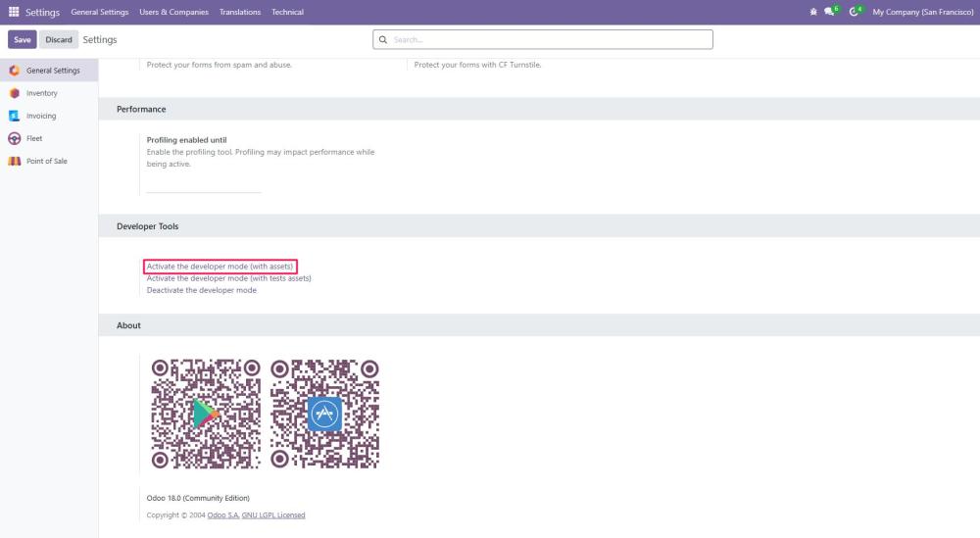This screenshot has width=980, height=538.
Task: Select the Point of Sale sidebar icon
Action: 14,161
